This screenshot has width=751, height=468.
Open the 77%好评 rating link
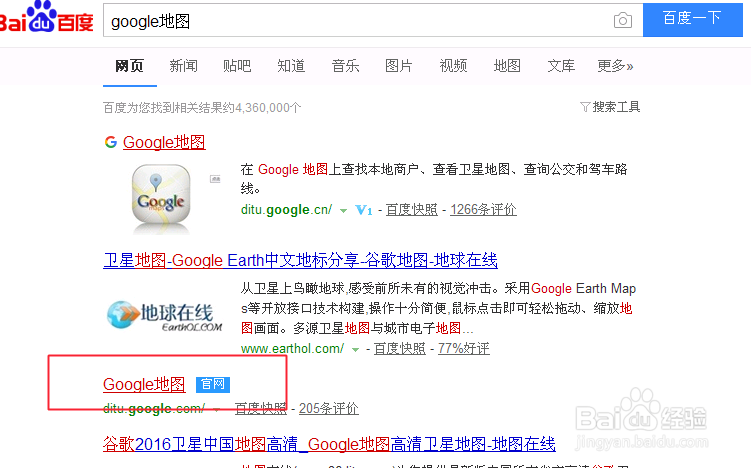click(464, 349)
